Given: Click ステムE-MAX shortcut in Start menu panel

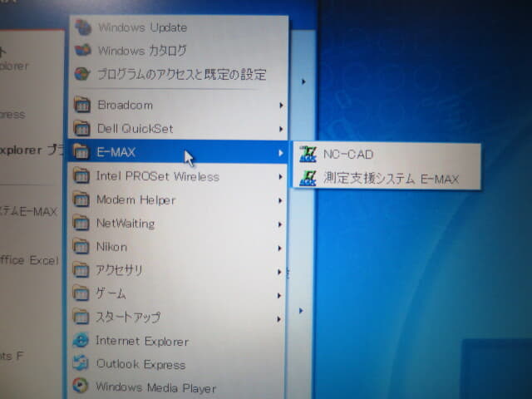Looking at the screenshot, I should [x=30, y=212].
